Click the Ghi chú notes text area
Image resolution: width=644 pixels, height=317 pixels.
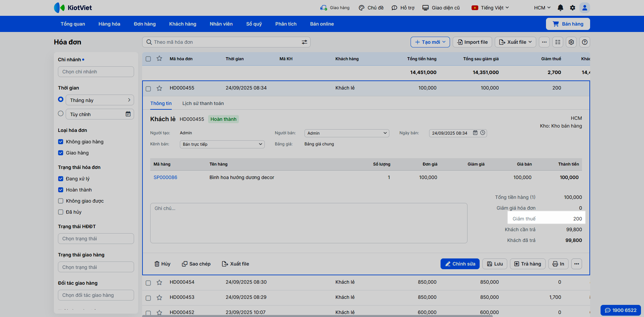pyautogui.click(x=309, y=223)
